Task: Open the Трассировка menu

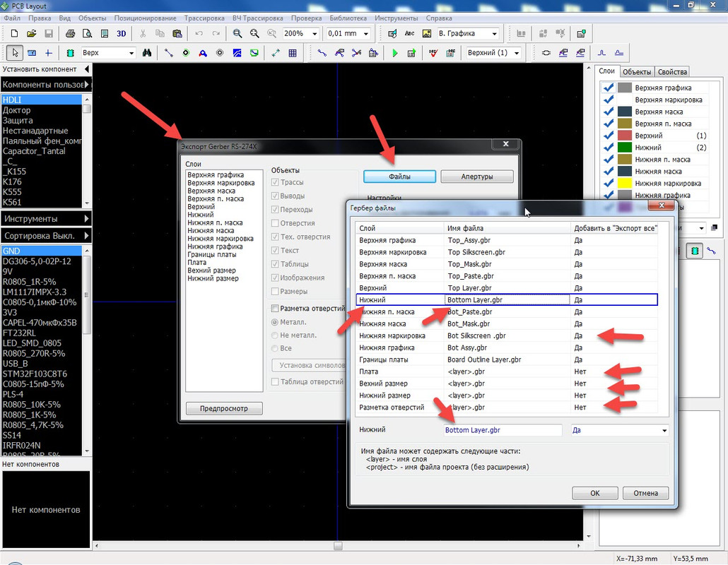Action: [204, 18]
